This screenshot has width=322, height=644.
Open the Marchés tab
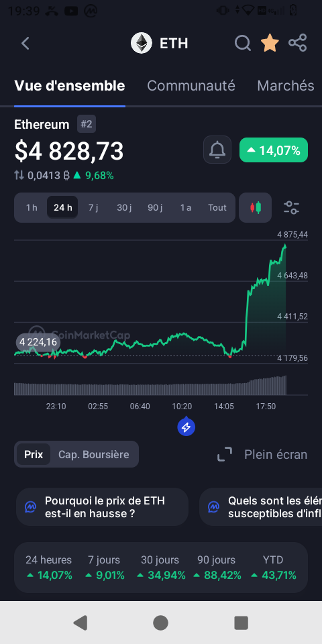pyautogui.click(x=286, y=86)
